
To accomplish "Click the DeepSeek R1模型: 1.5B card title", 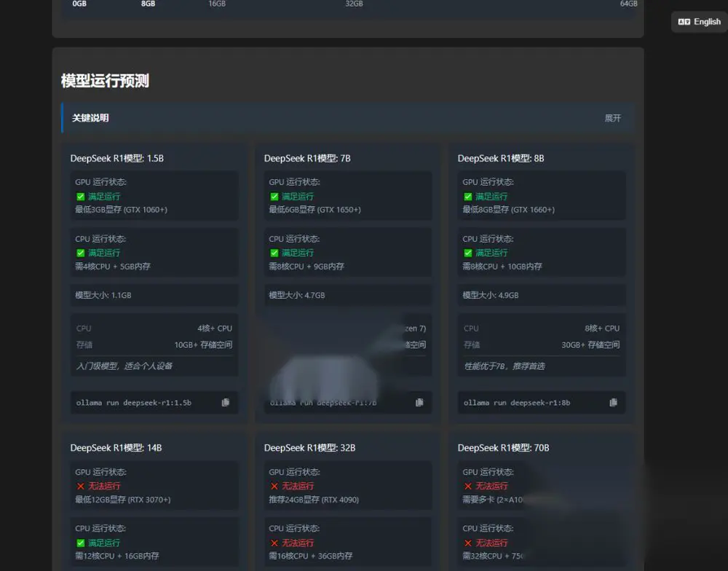I will pos(117,159).
